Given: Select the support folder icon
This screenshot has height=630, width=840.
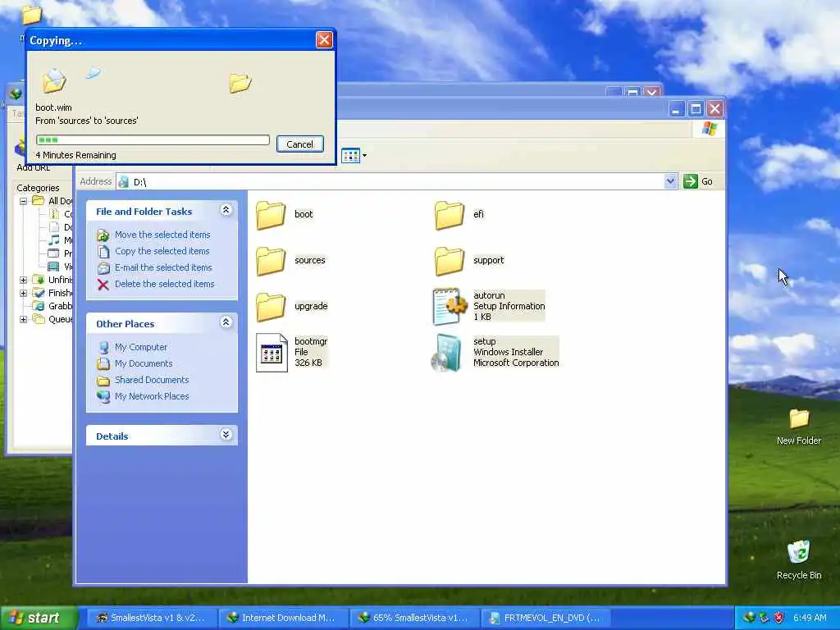Looking at the screenshot, I should 449,262.
